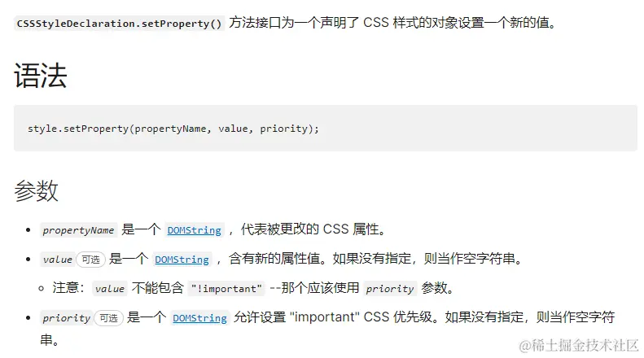
Task: Click the CSSStyleDeclaration.setProperty() inline code
Action: click(119, 24)
